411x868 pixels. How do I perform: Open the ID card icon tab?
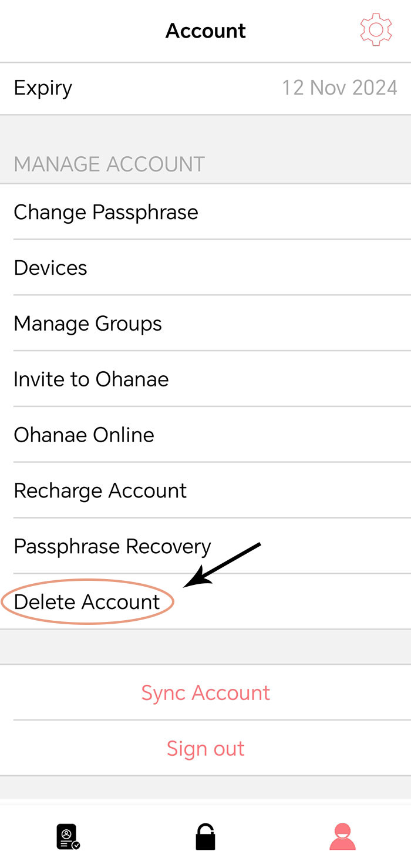coord(68,837)
